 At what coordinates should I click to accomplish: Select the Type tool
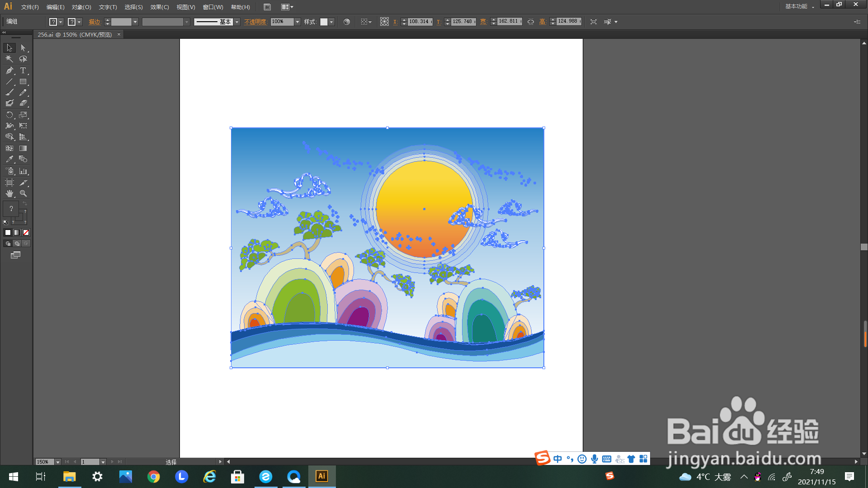pos(23,70)
